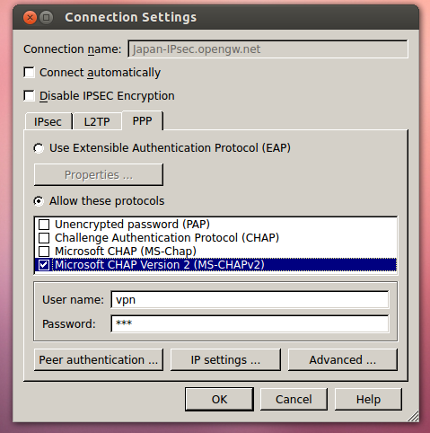Open IP settings dialog
Image resolution: width=430 pixels, height=433 pixels.
click(x=225, y=360)
